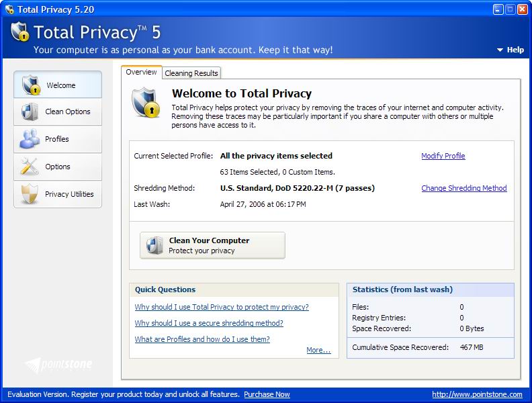Open the Modify Profile link
532x403 pixels.
point(443,156)
